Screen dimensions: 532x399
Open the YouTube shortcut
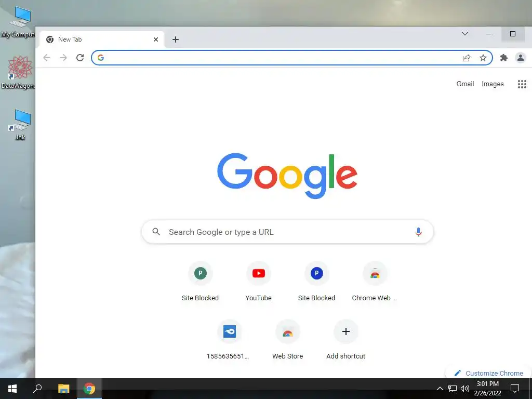point(259,281)
